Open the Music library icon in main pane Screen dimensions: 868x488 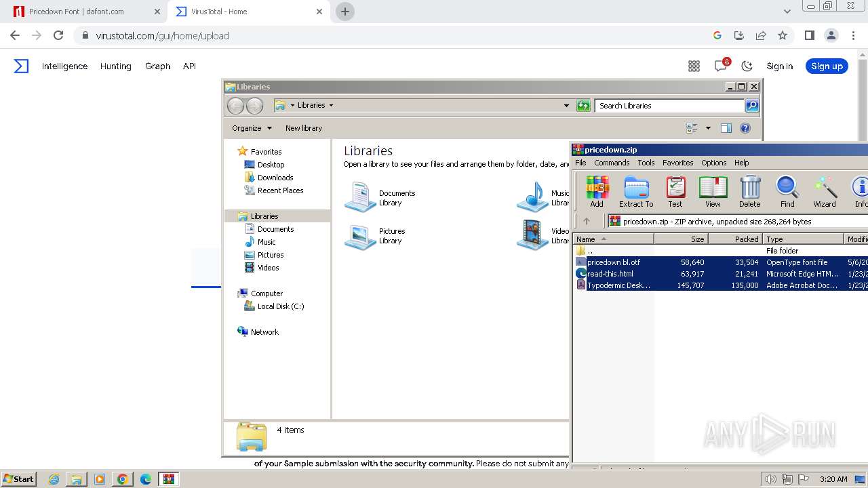coord(532,197)
